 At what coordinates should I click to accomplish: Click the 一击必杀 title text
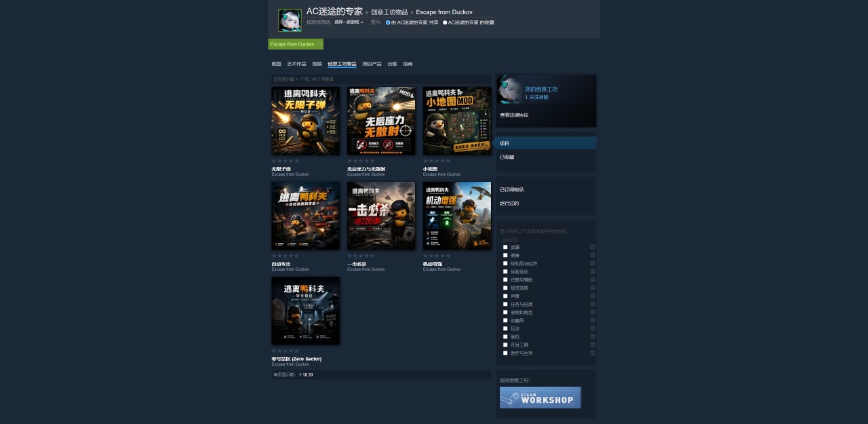click(357, 264)
